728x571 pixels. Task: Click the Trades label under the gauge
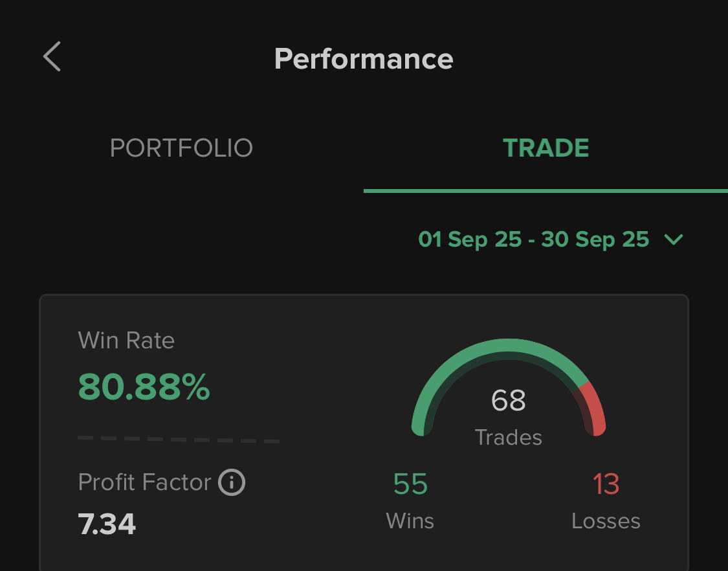(509, 438)
